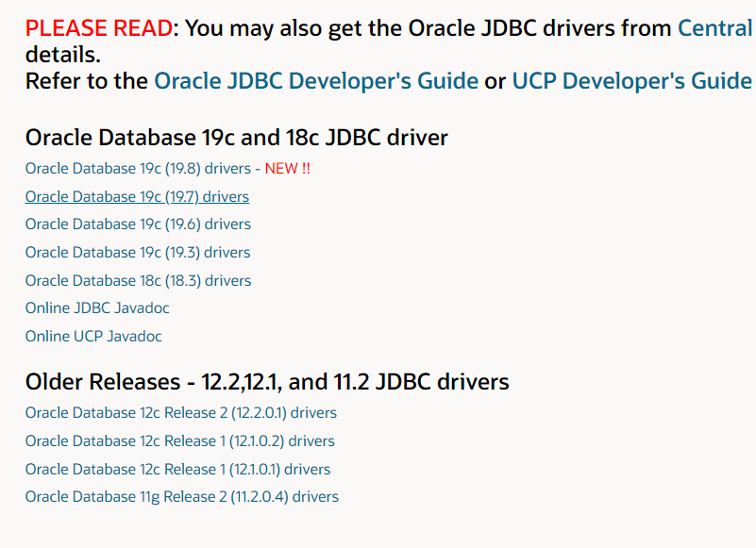This screenshot has height=548, width=756.
Task: Open Oracle Database 19c (19.8) drivers link
Action: [x=138, y=168]
